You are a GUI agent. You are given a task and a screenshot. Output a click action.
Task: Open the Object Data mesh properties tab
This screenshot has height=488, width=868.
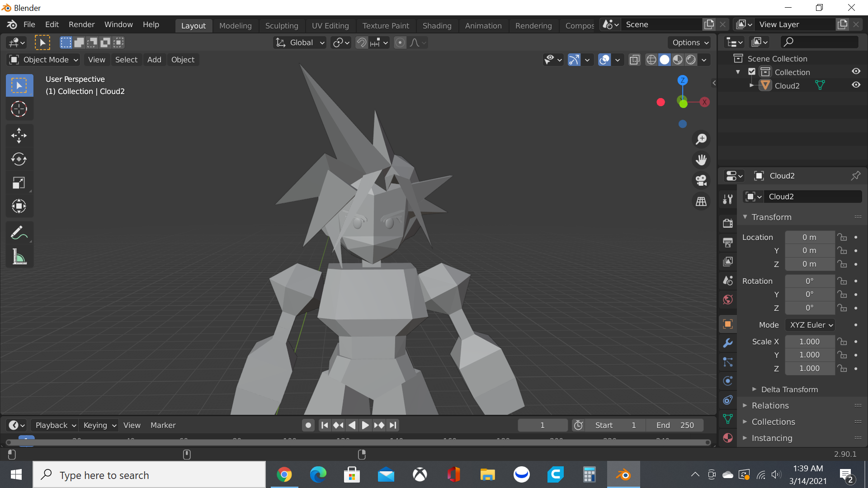728,419
